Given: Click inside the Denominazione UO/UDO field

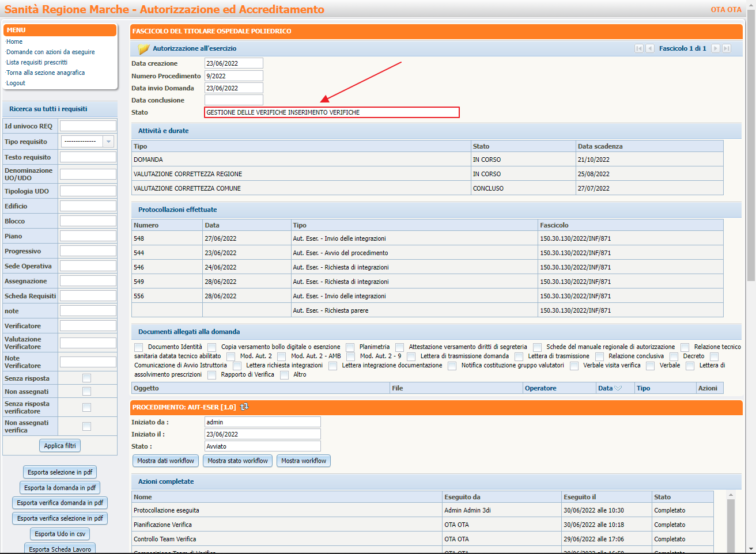Looking at the screenshot, I should click(86, 174).
